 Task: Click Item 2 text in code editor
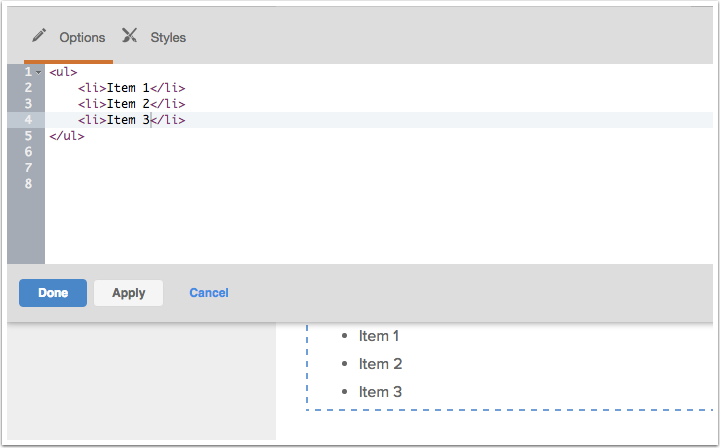click(127, 104)
